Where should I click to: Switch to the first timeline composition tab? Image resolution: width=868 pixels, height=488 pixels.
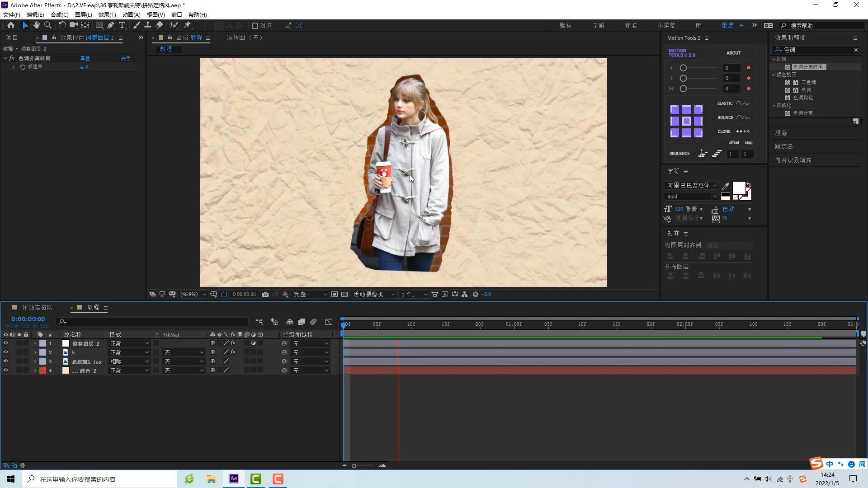coord(37,307)
